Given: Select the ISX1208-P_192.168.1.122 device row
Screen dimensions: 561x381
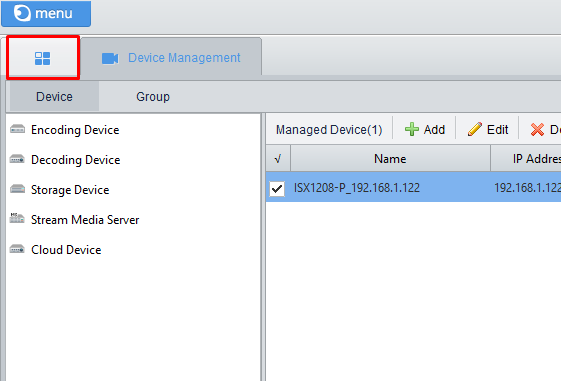Looking at the screenshot, I should pyautogui.click(x=413, y=187).
